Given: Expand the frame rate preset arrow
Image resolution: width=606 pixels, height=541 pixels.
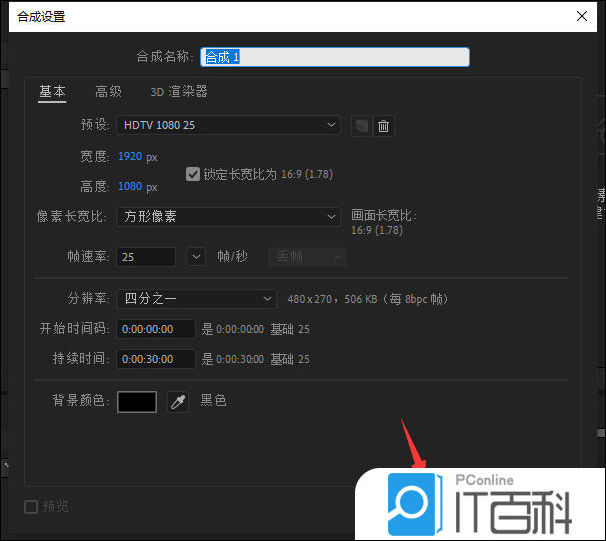Looking at the screenshot, I should point(196,257).
